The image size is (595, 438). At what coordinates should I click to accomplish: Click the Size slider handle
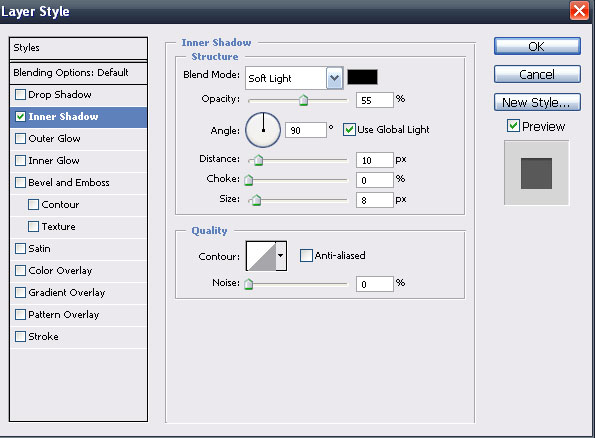(257, 200)
